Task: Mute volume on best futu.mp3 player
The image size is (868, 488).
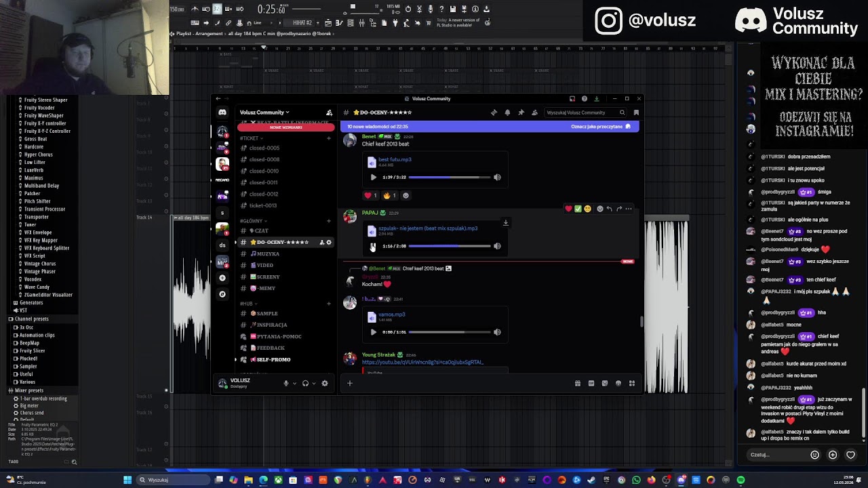Action: [x=497, y=178]
